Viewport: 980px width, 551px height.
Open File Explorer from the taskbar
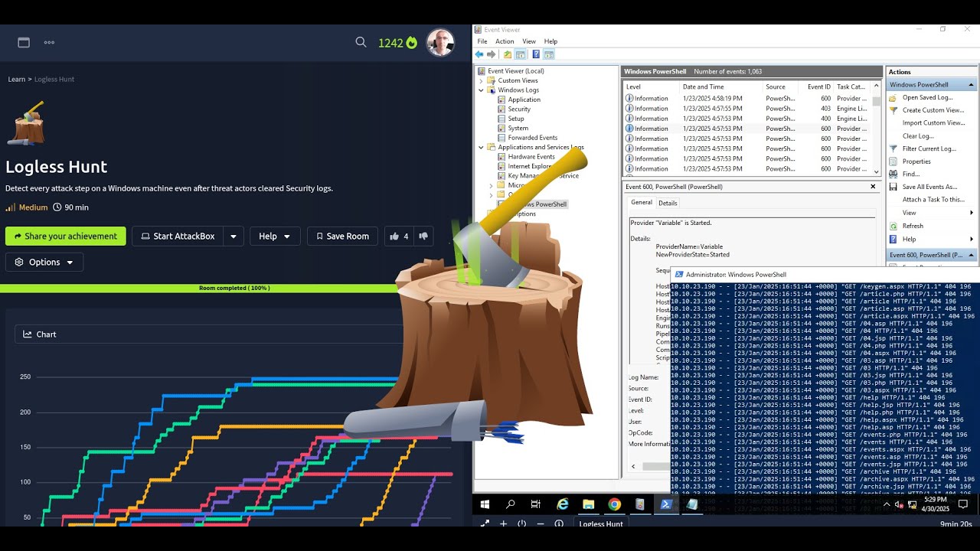click(588, 504)
